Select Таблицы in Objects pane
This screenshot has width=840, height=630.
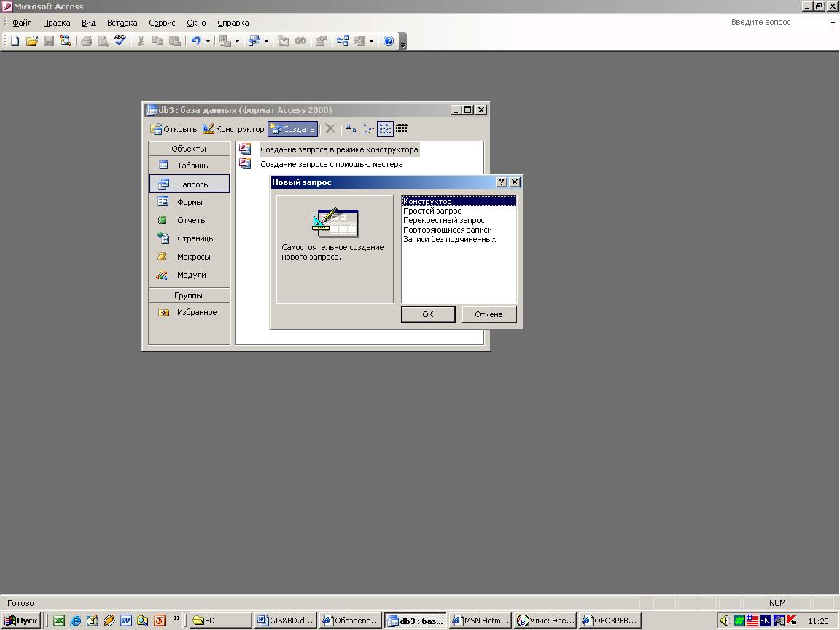pos(189,166)
